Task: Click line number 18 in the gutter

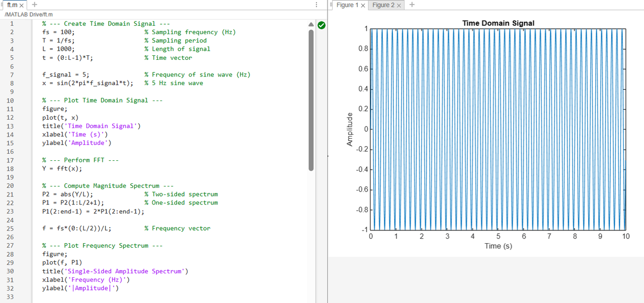Action: click(10, 169)
